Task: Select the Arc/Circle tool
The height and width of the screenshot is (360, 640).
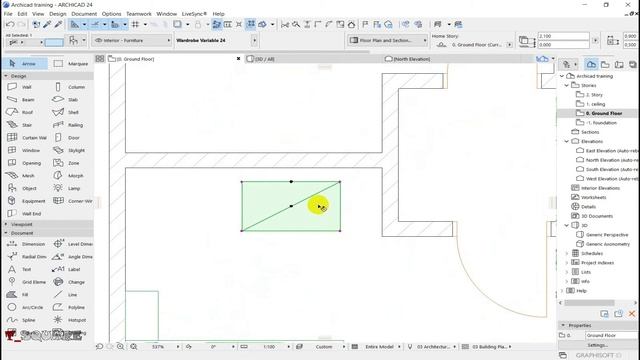Action: coord(25,307)
